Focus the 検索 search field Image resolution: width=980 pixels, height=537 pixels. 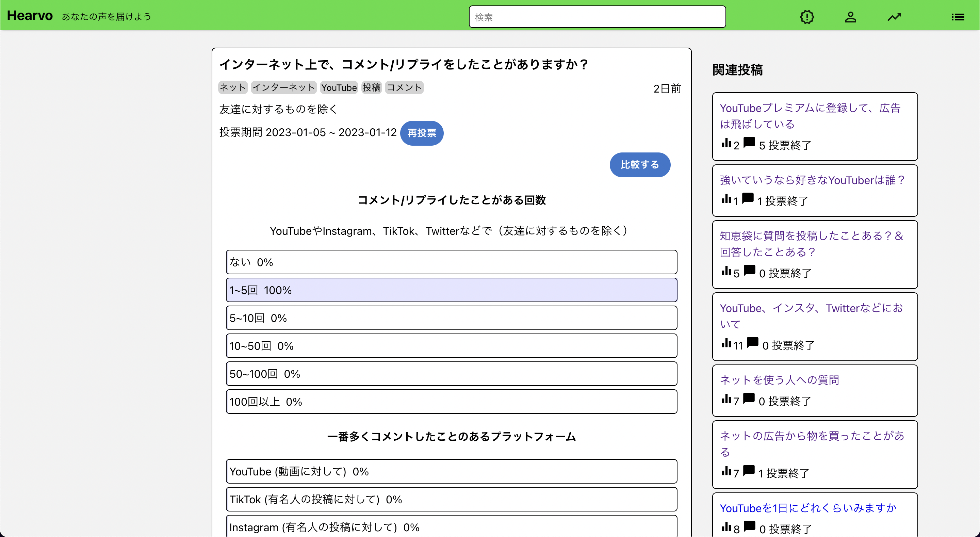[597, 17]
